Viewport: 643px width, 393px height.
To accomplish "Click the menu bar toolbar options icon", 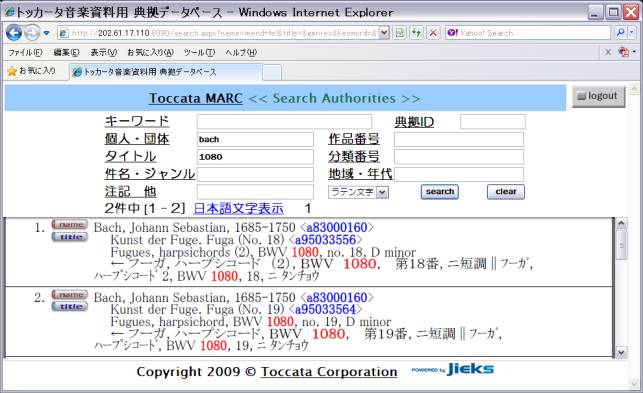I will click(625, 52).
